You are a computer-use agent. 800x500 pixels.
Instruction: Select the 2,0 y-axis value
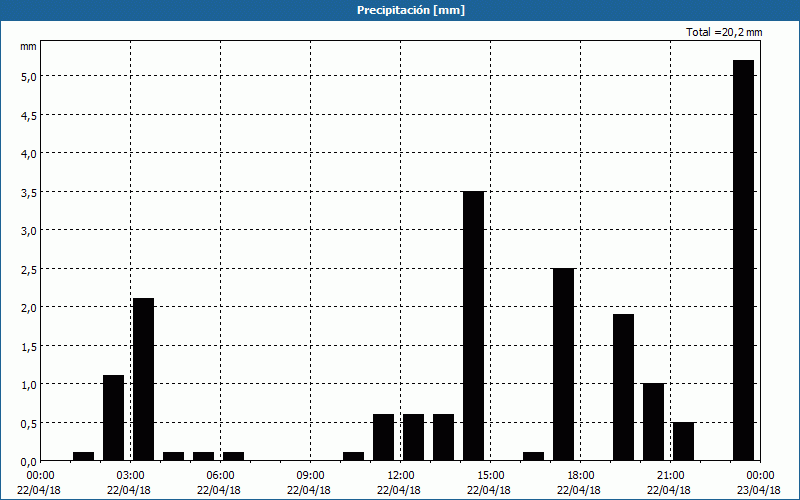[x=28, y=308]
